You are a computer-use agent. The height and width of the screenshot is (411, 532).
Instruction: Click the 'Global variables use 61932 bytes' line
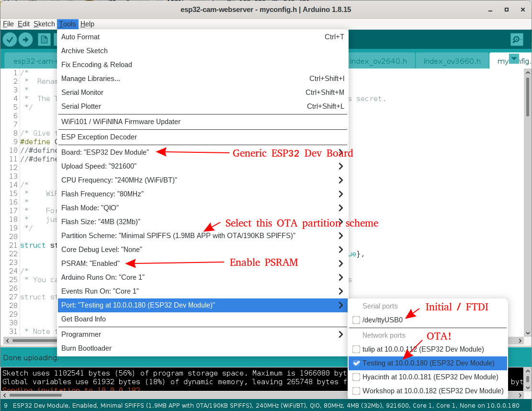coord(174,382)
